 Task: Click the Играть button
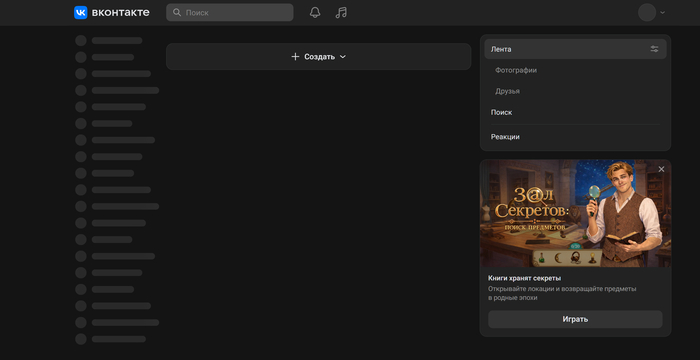click(x=575, y=319)
